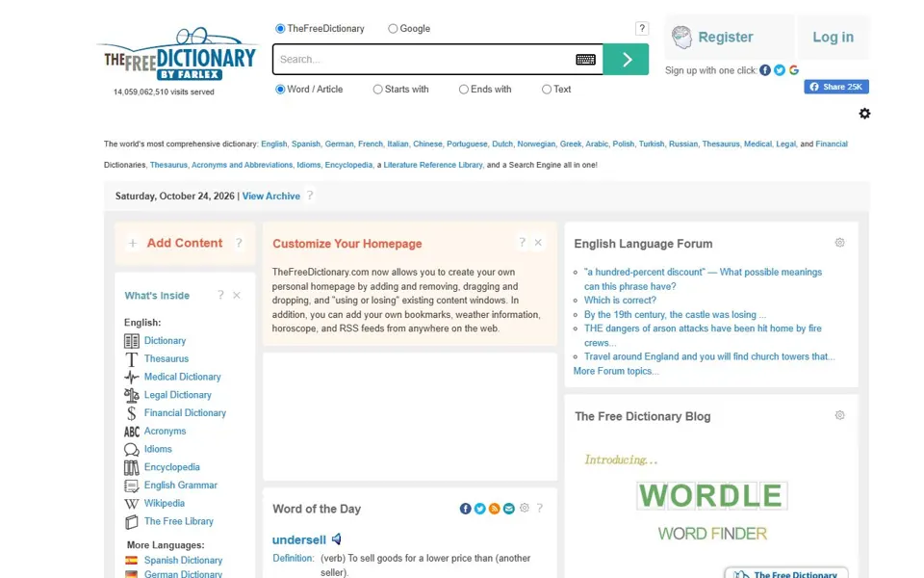Close the What's Inside panel
The image size is (924, 578).
(x=237, y=295)
